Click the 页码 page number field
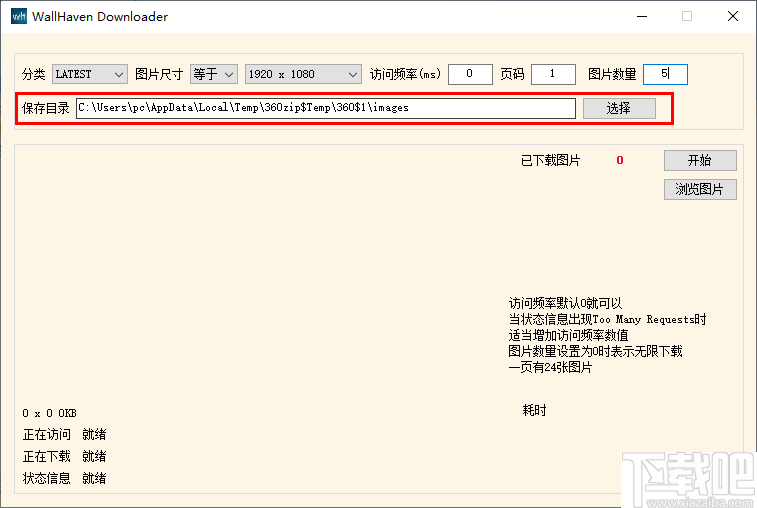Screen dimensions: 757x508 pyautogui.click(x=553, y=74)
